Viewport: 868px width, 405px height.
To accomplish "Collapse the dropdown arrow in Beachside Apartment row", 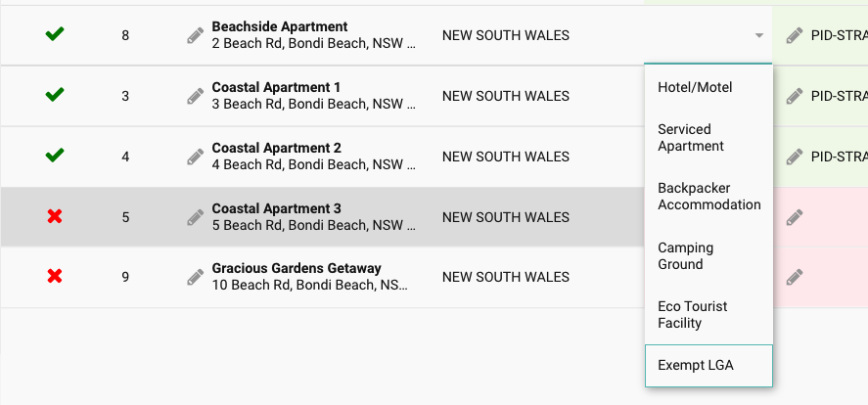I will click(758, 36).
